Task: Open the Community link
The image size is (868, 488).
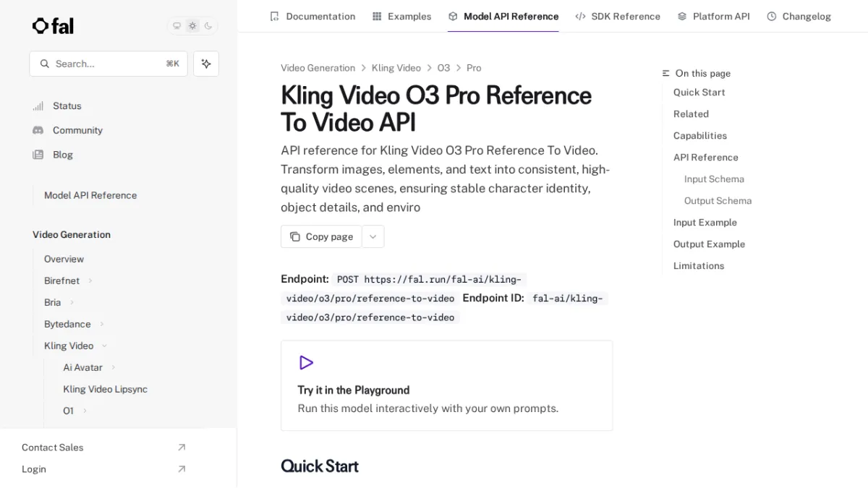Action: pyautogui.click(x=77, y=130)
